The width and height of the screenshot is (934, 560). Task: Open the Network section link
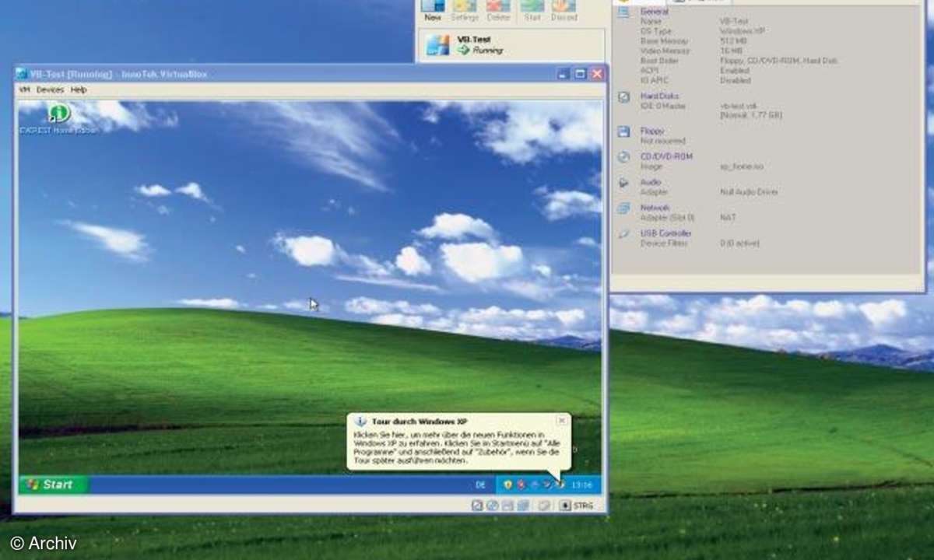655,208
